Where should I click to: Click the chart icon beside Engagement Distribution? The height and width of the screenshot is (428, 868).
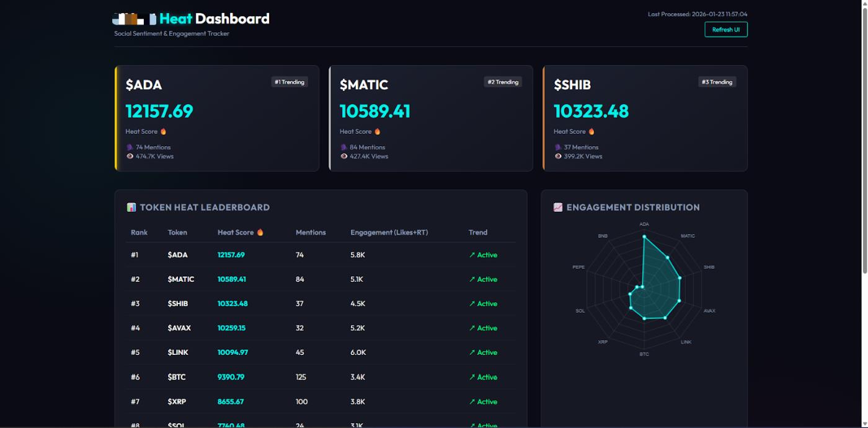pyautogui.click(x=558, y=207)
